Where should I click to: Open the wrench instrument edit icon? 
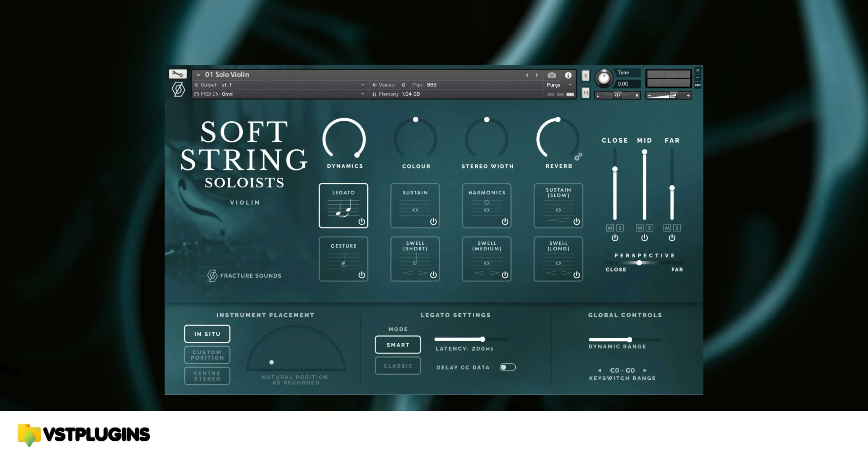tap(178, 74)
